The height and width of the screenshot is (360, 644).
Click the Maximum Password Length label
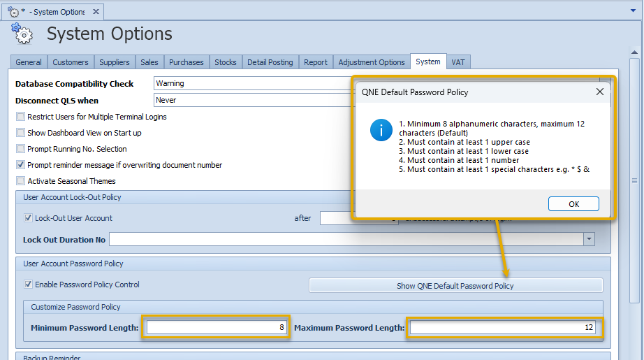point(349,328)
